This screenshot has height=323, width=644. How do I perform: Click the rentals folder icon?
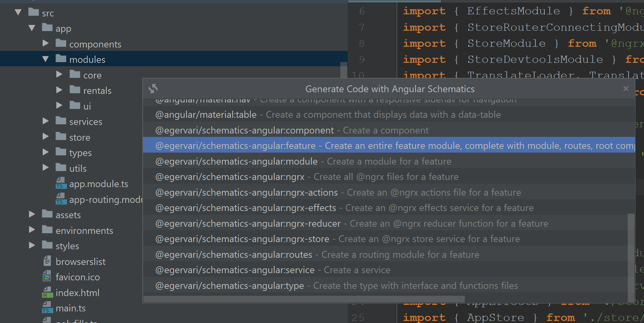[75, 89]
